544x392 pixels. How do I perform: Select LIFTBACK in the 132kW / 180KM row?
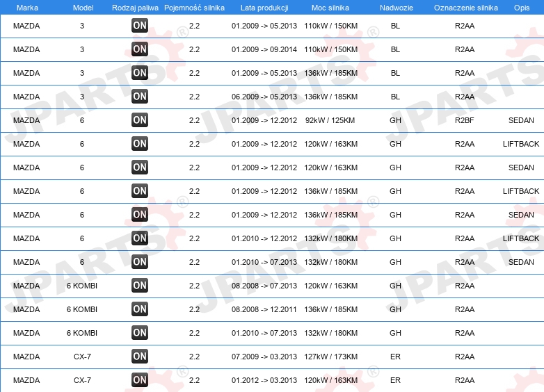tap(521, 238)
